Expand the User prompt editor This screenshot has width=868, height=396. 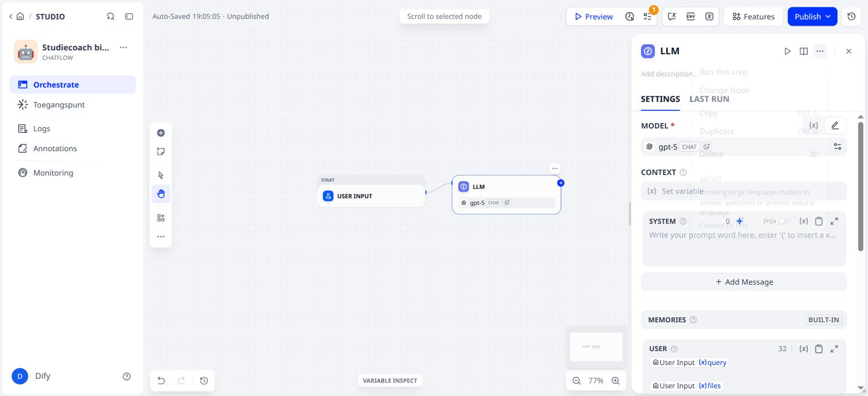pyautogui.click(x=834, y=348)
